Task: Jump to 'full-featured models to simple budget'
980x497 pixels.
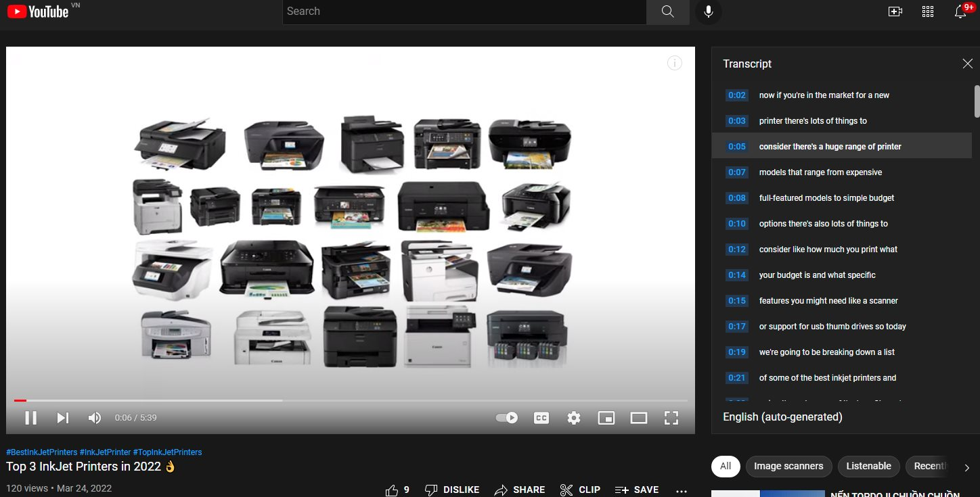Action: pos(841,198)
